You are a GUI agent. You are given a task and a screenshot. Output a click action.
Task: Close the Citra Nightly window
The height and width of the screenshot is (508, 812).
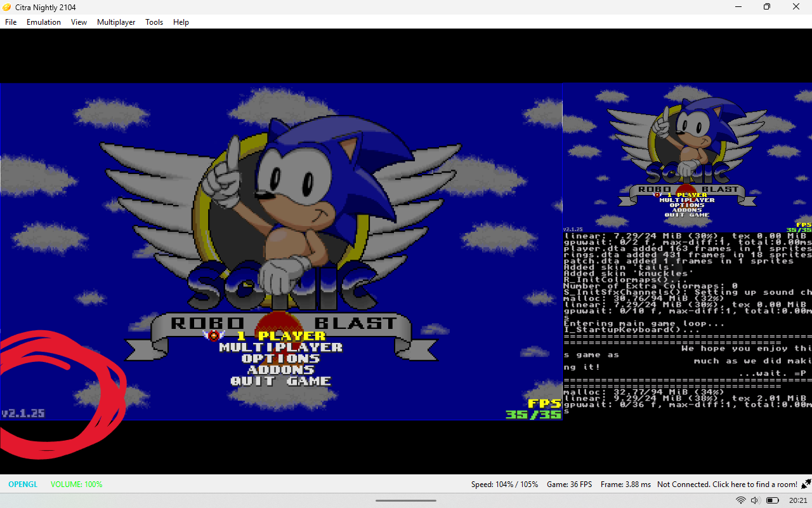click(796, 7)
